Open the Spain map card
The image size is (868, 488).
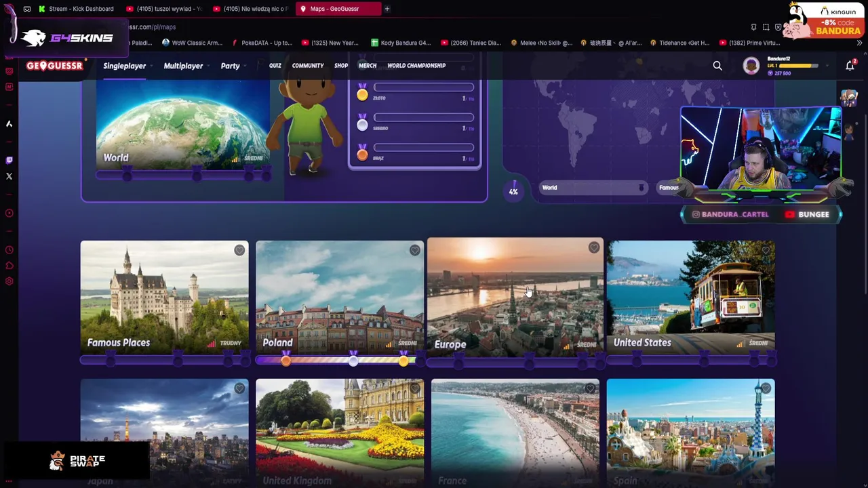click(x=690, y=433)
